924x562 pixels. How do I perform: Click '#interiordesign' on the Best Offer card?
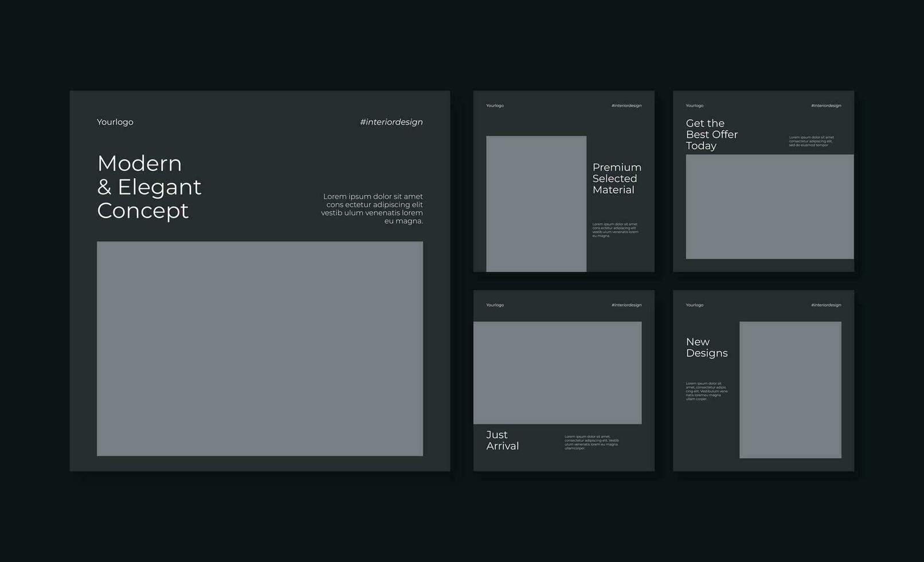pos(826,106)
